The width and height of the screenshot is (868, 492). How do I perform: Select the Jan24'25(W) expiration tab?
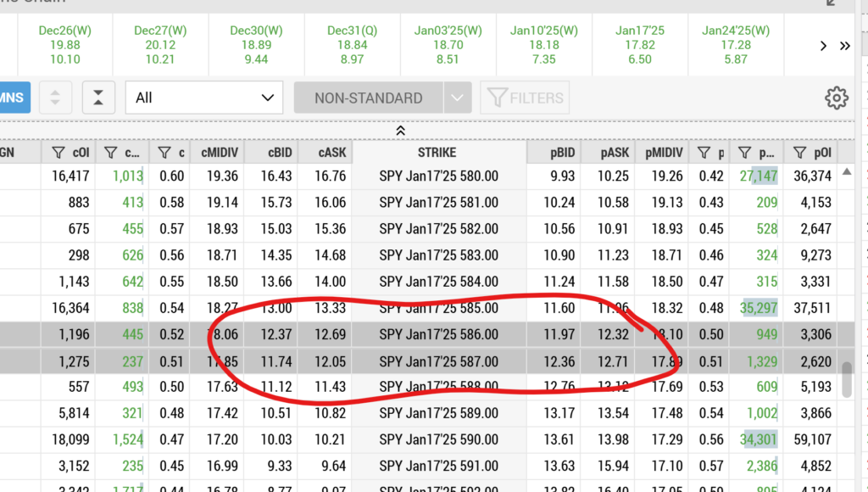[736, 45]
